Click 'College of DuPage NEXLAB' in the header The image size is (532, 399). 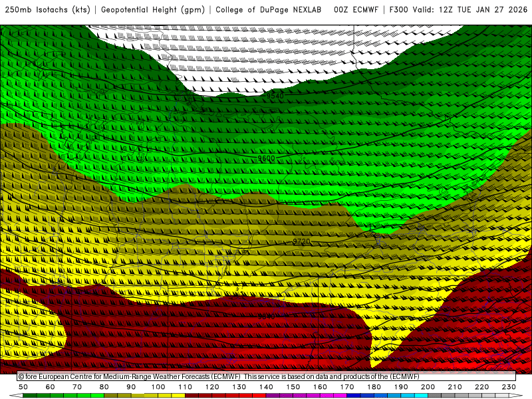click(269, 9)
